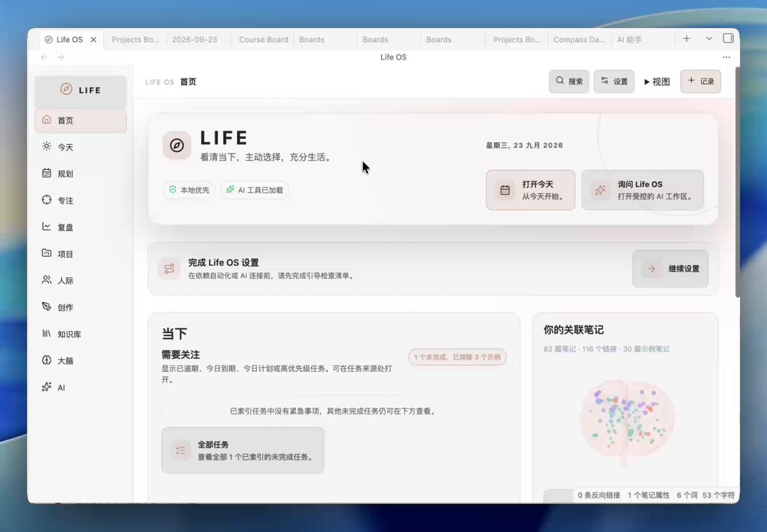Click 打开今天 card button
767x532 pixels.
point(531,190)
